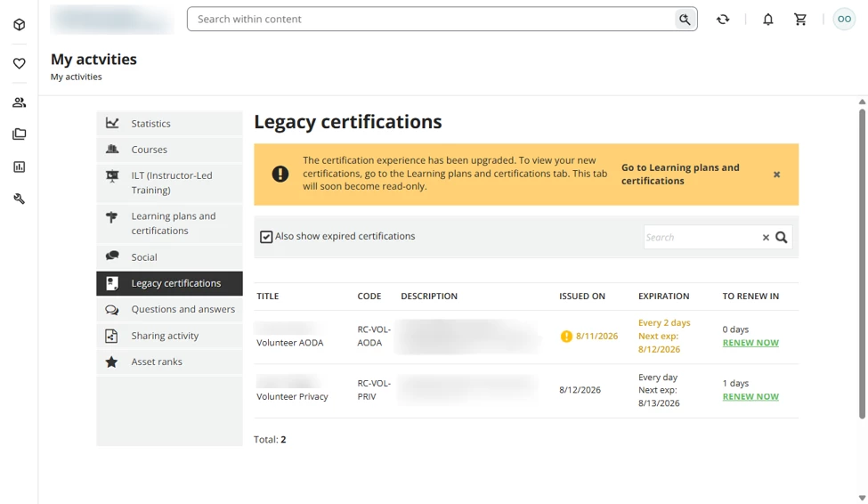The width and height of the screenshot is (868, 504).
Task: Click the certifications search magnifier icon
Action: tap(781, 237)
